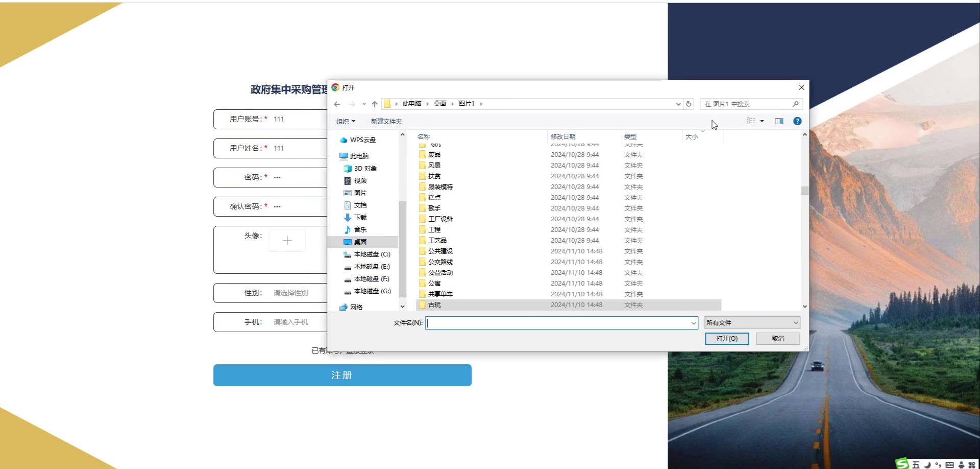980x469 pixels.
Task: Click the folder icon beside 共享单车
Action: (x=422, y=294)
